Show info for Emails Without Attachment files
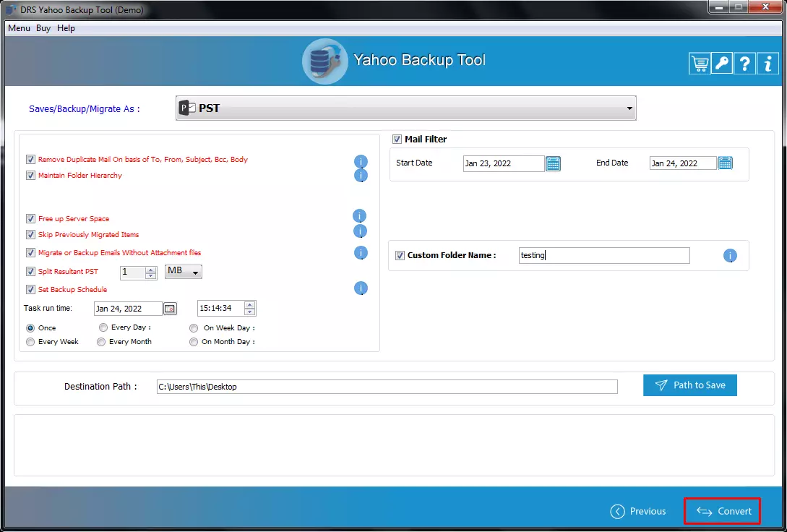The height and width of the screenshot is (532, 787). 361,253
